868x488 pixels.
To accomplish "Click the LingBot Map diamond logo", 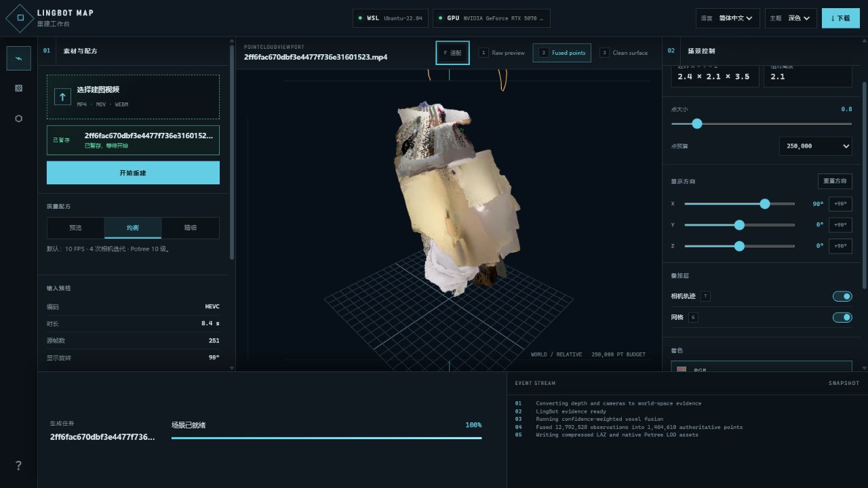I will pyautogui.click(x=20, y=18).
